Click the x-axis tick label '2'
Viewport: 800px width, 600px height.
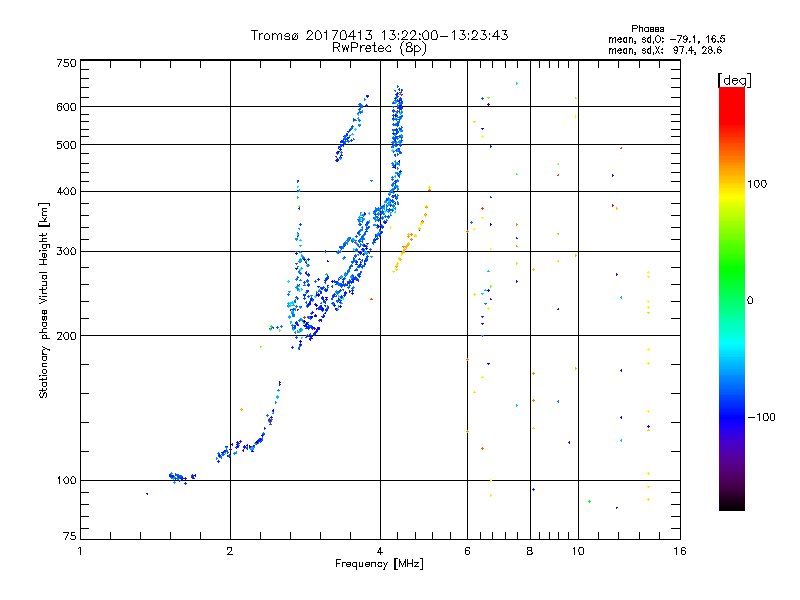coord(230,551)
